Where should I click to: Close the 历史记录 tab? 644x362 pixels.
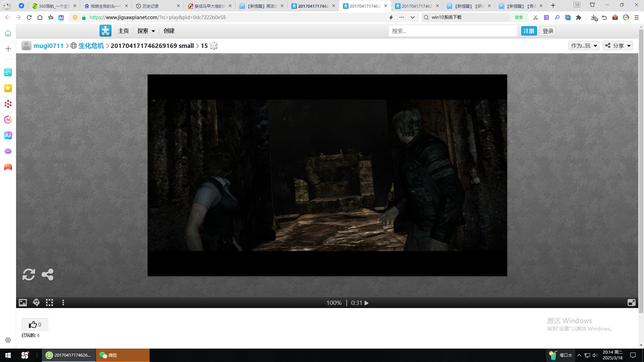178,6
